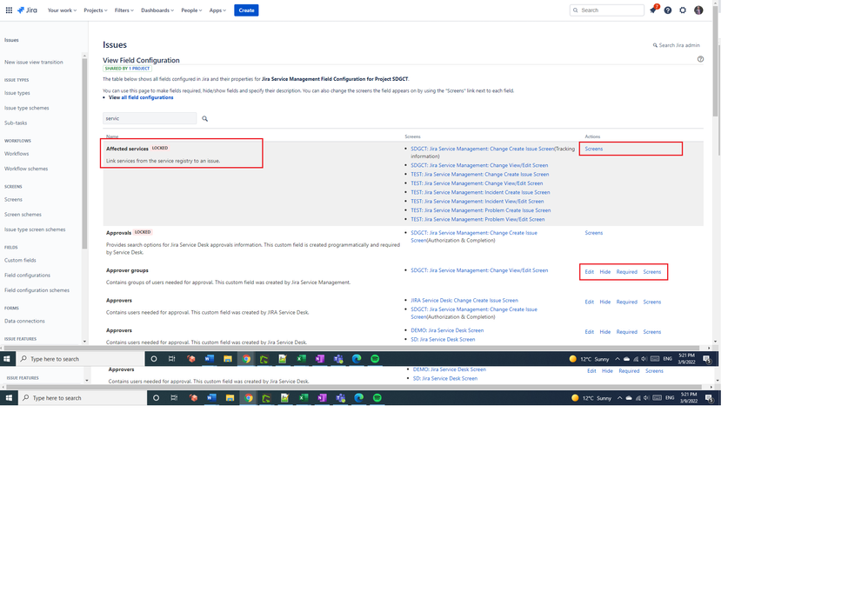Open Sub-tasks in the sidebar
This screenshot has width=868, height=611.
16,123
